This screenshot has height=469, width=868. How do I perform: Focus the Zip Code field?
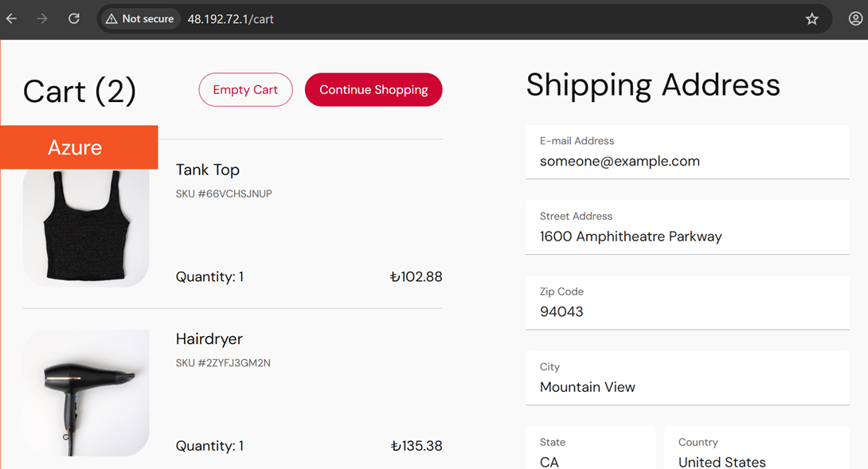[x=687, y=303]
